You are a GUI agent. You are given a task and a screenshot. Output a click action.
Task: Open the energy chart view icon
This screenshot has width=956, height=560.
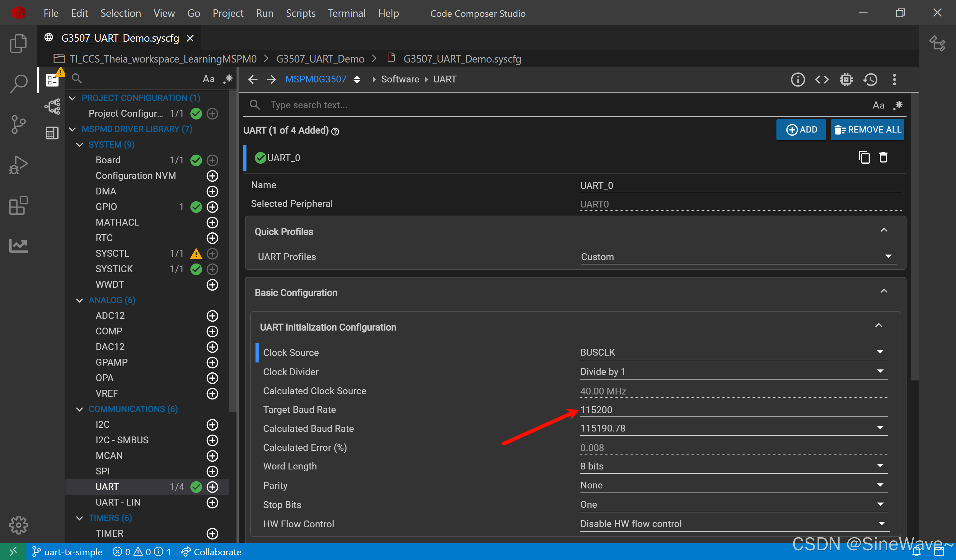(x=18, y=246)
